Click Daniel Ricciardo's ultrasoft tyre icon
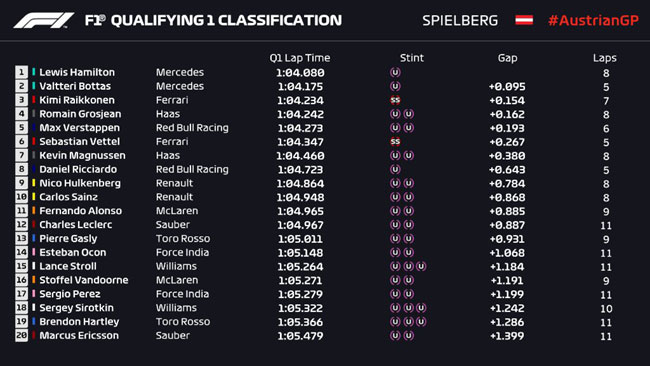 click(x=395, y=169)
